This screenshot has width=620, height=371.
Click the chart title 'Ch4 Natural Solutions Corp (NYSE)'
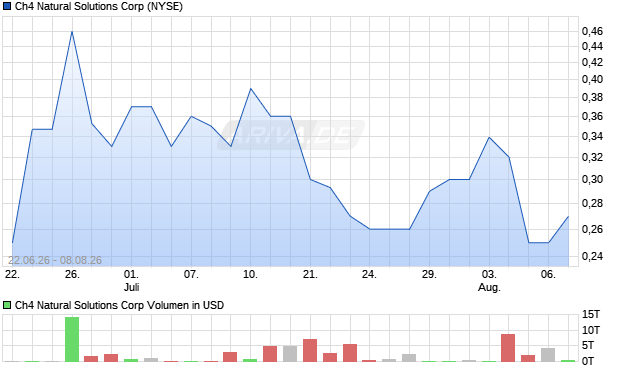click(x=99, y=6)
